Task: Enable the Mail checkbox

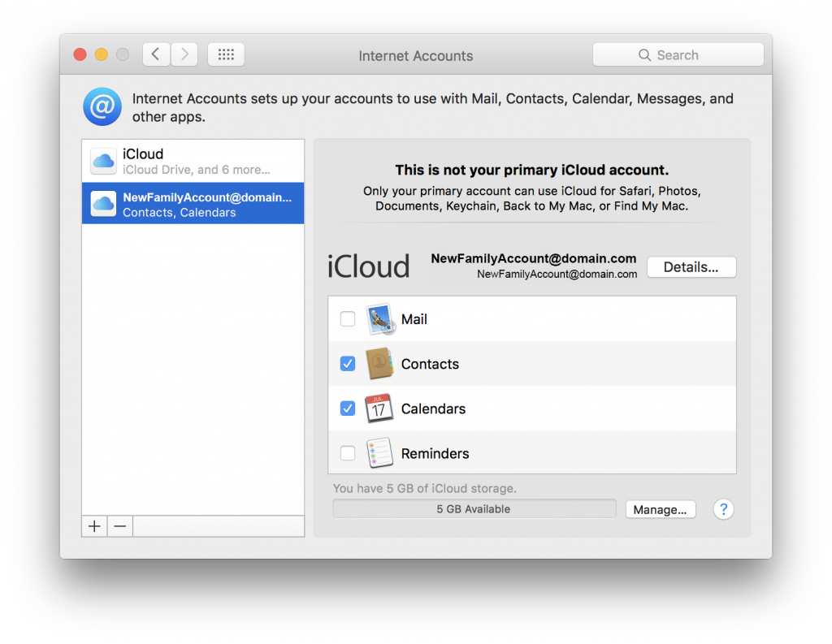Action: [348, 319]
